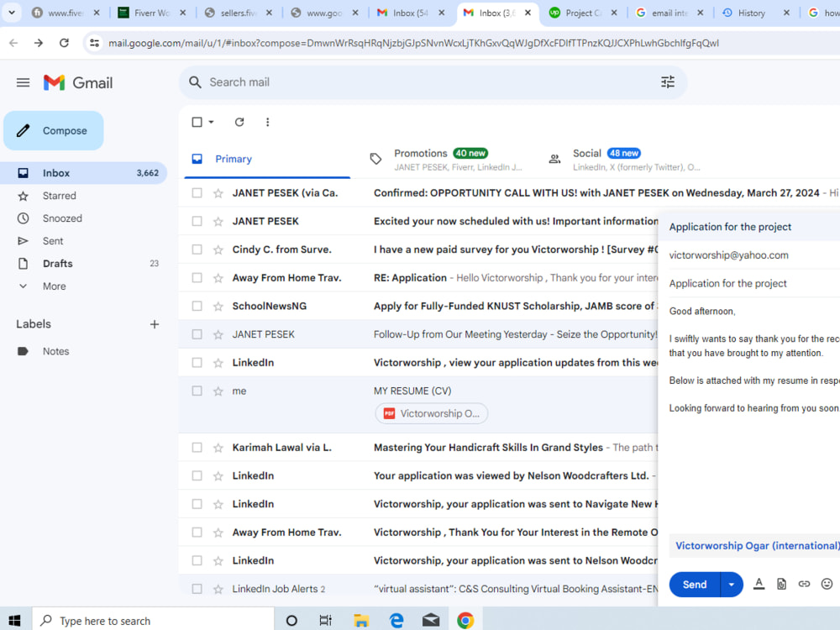Open Mail app from taskbar

coord(431,621)
